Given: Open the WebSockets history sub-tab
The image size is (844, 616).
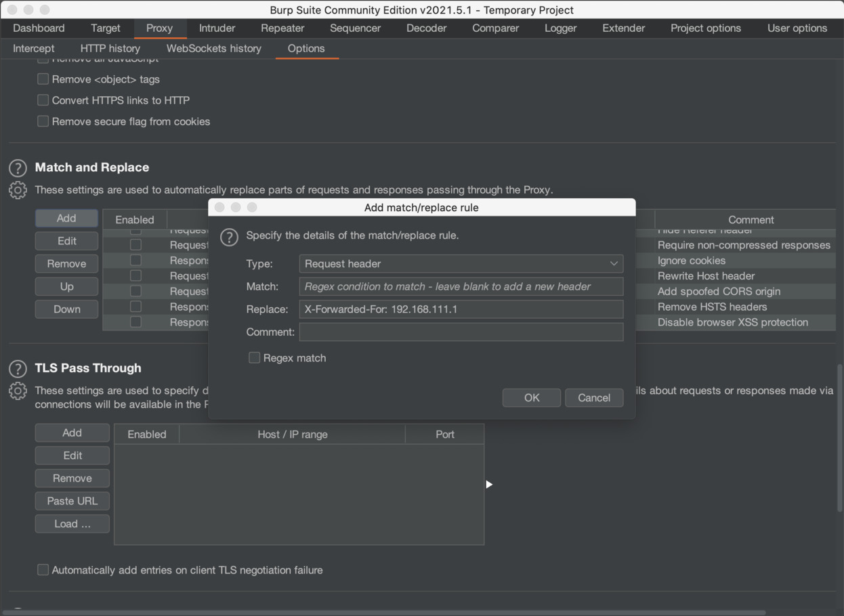Looking at the screenshot, I should pyautogui.click(x=213, y=48).
